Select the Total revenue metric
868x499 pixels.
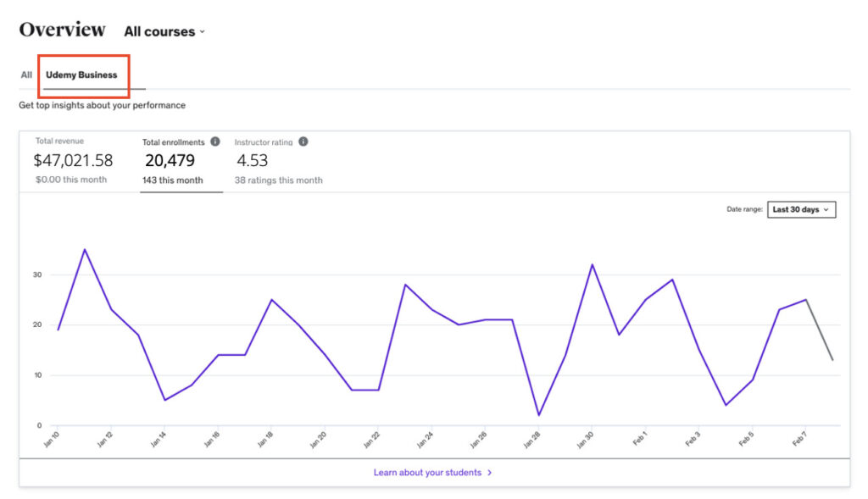point(73,160)
